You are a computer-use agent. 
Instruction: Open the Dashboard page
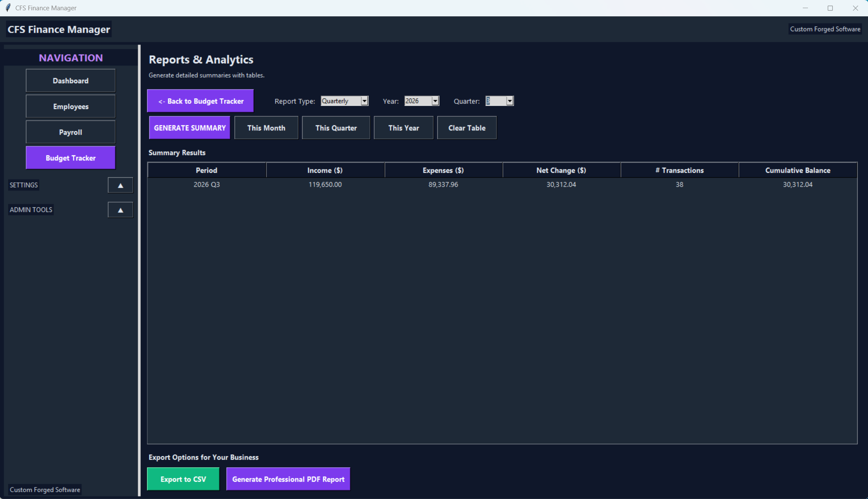click(70, 81)
